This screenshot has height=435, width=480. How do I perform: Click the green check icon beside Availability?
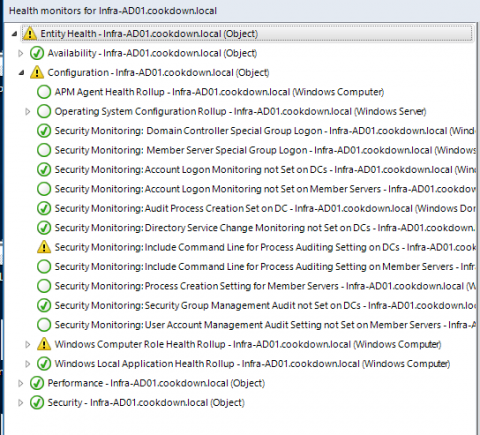[37, 53]
